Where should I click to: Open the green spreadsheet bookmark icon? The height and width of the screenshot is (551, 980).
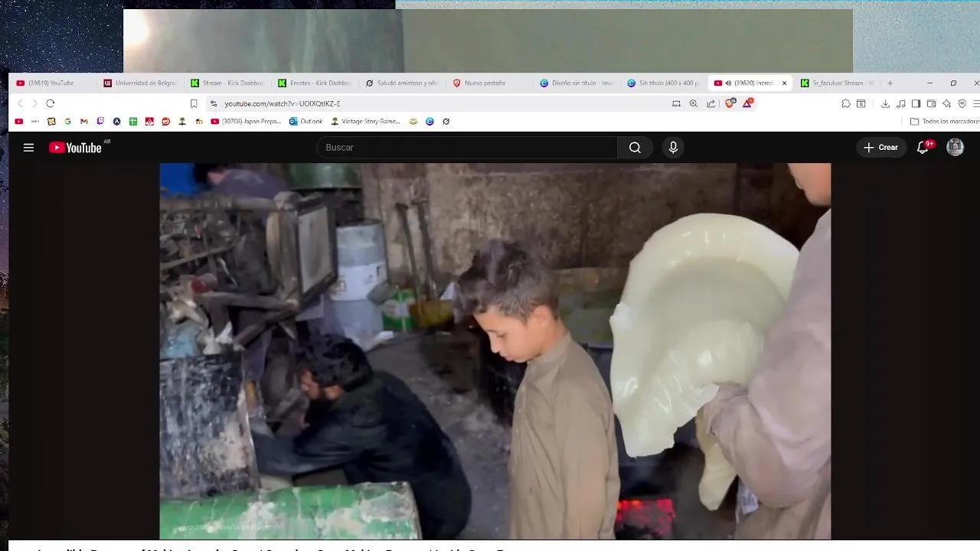pyautogui.click(x=133, y=121)
